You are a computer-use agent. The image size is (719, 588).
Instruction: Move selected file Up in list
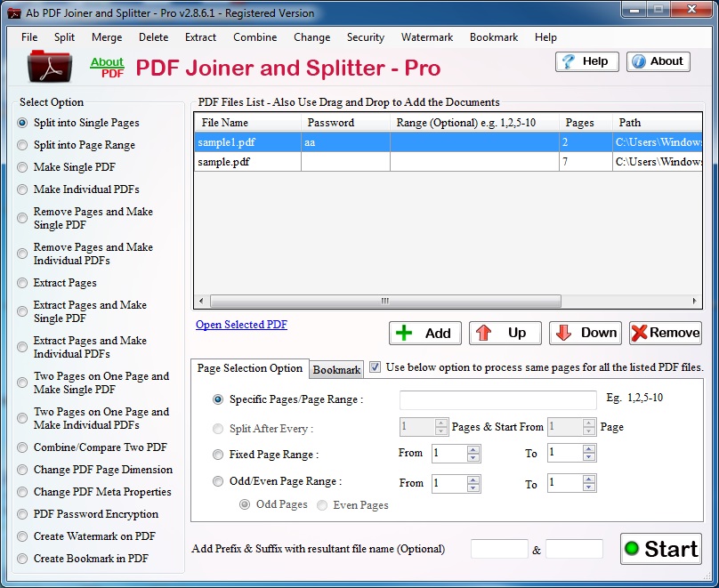click(x=505, y=333)
